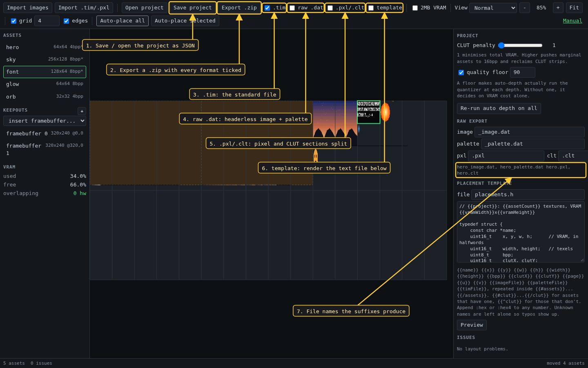Select framebuffer 0 keepout
Viewport: 588px width, 368px height.
click(x=45, y=133)
